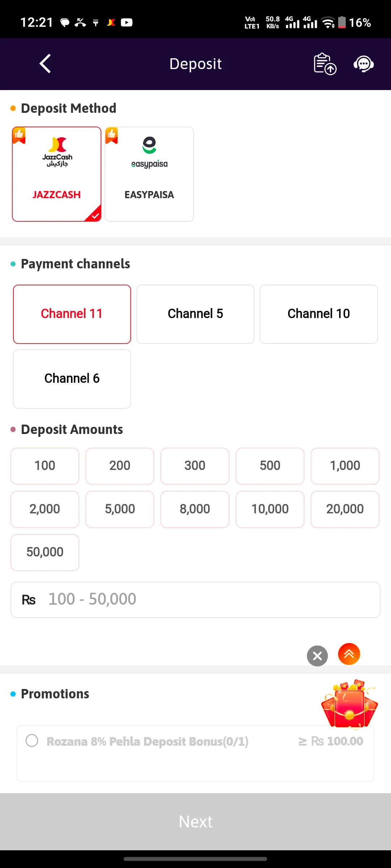
Task: Go back using the back arrow
Action: (x=45, y=64)
